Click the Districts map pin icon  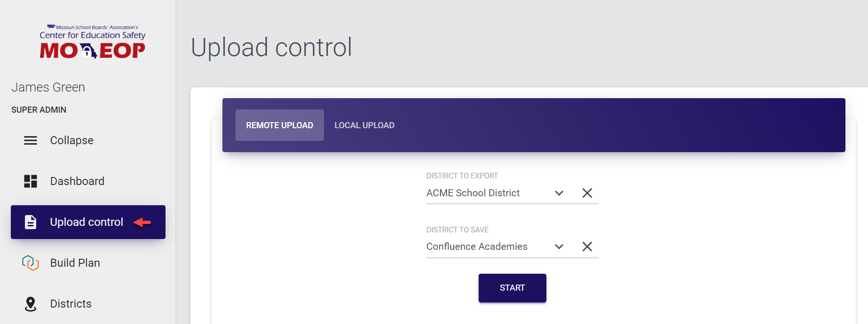click(x=31, y=304)
